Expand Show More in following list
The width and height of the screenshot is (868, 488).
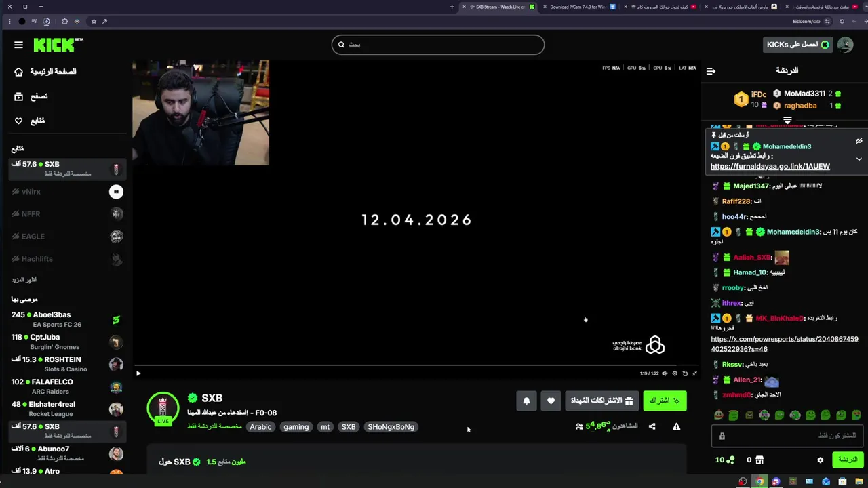pyautogui.click(x=24, y=280)
